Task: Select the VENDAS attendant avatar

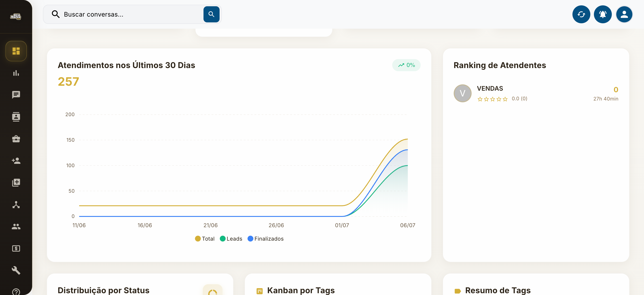Action: [x=462, y=93]
